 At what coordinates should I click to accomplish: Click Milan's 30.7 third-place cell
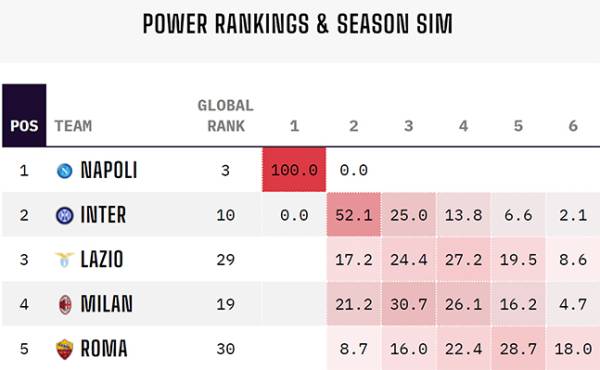click(409, 304)
